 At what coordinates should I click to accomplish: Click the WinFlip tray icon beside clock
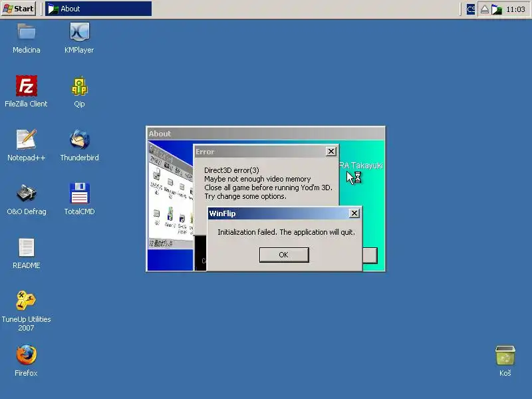click(497, 9)
